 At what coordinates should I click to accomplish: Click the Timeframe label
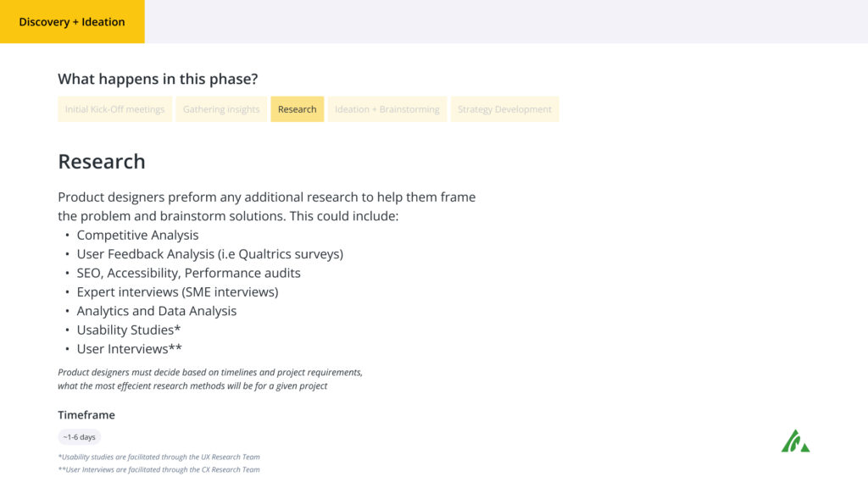(86, 415)
